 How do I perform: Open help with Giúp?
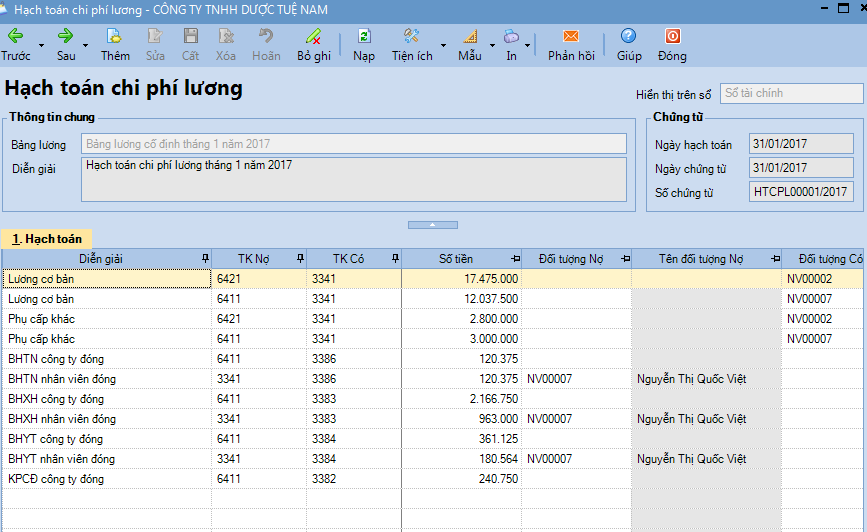(629, 45)
